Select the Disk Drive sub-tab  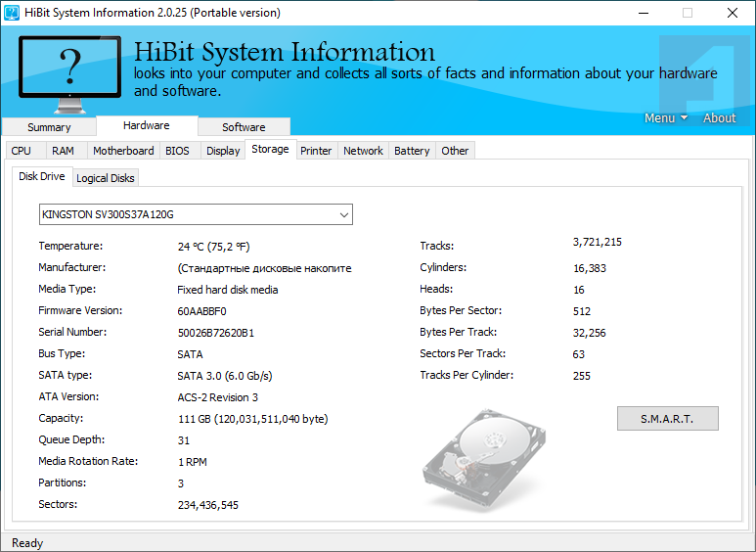click(x=42, y=176)
